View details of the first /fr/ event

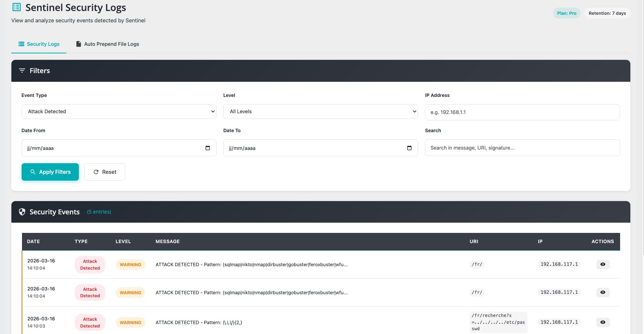pos(602,264)
